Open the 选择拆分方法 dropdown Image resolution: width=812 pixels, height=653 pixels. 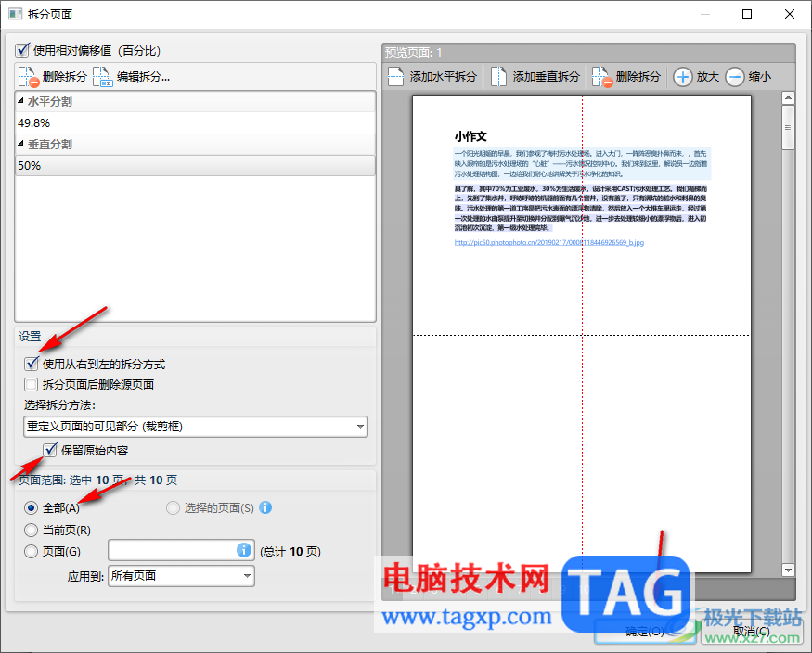coord(196,427)
